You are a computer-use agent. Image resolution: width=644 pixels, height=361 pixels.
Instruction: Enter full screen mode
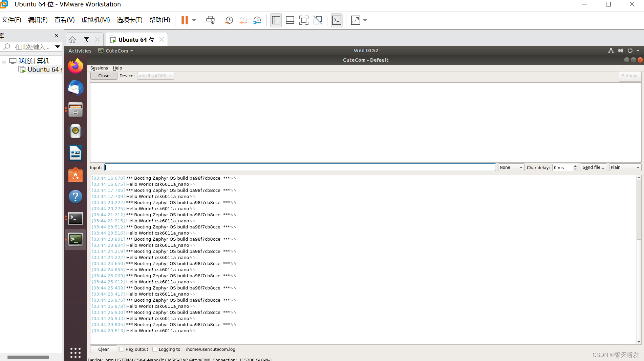click(304, 20)
